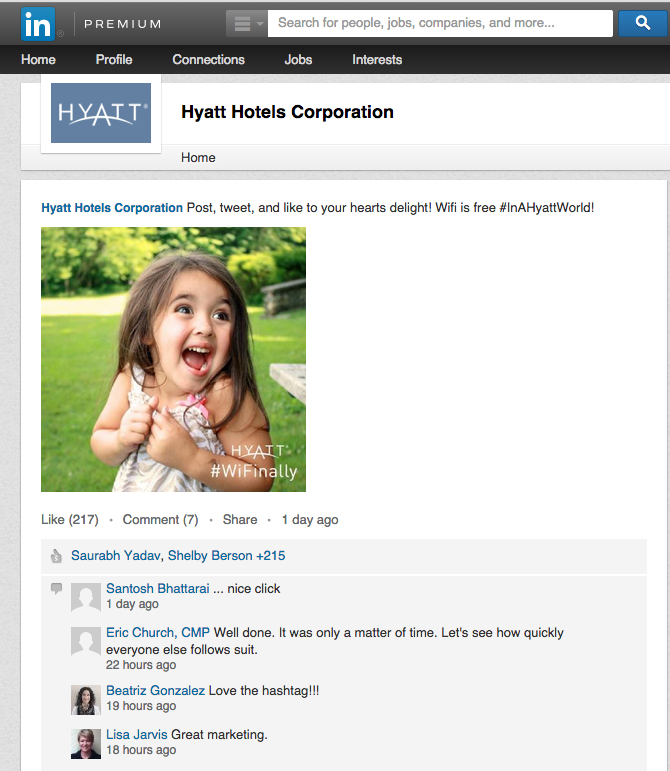
Task: Click the 'Great marketing.' comment text
Action: point(219,735)
